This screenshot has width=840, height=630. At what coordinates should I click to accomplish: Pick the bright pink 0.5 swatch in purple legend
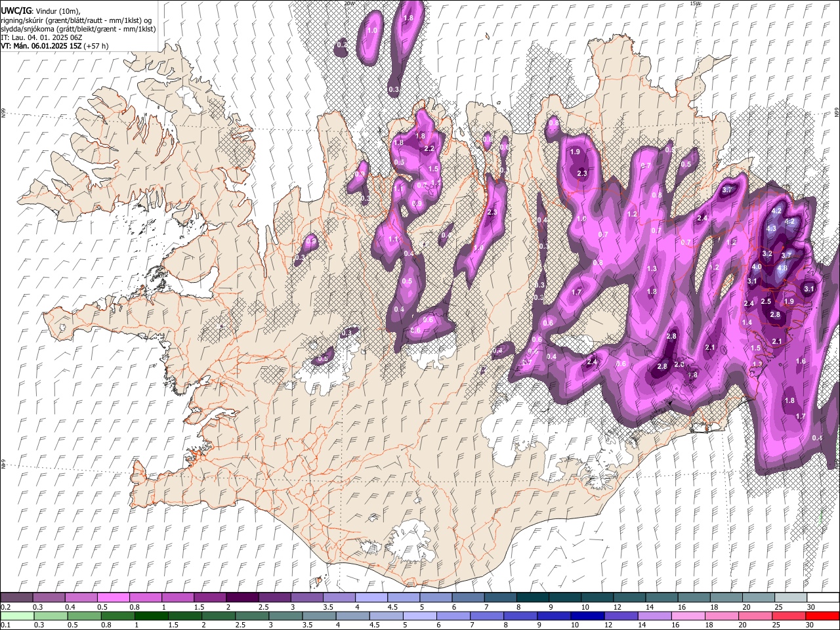click(x=113, y=598)
